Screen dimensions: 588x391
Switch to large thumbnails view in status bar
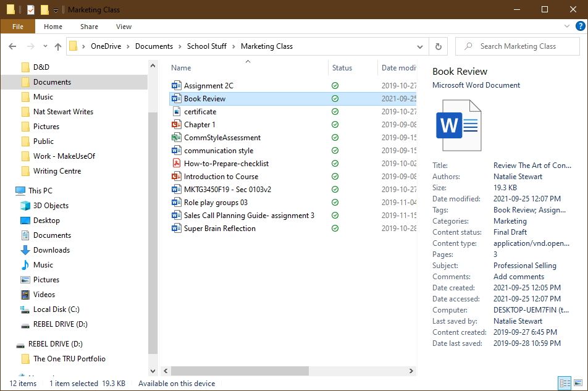(x=578, y=383)
